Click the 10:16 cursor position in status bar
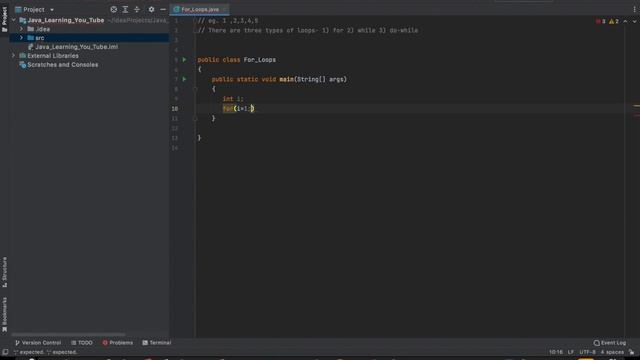 click(x=556, y=352)
